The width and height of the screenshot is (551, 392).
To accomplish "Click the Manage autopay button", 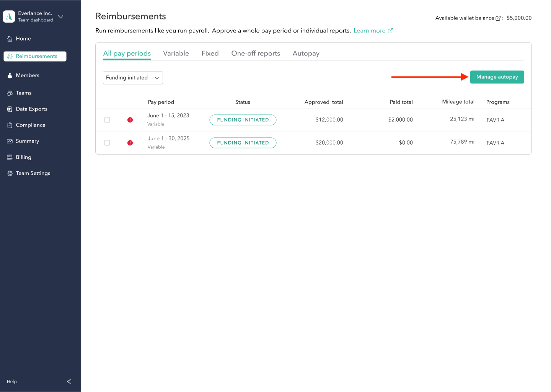I will (497, 77).
